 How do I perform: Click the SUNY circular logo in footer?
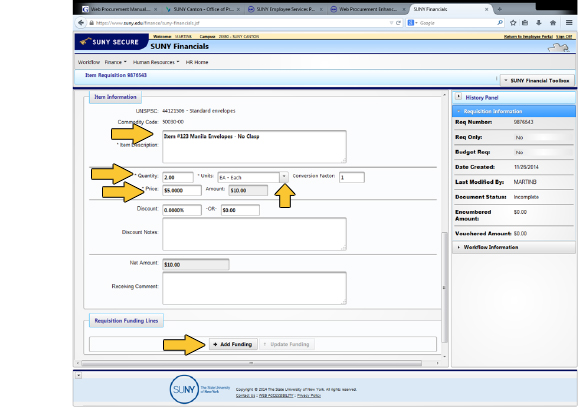coord(184,389)
